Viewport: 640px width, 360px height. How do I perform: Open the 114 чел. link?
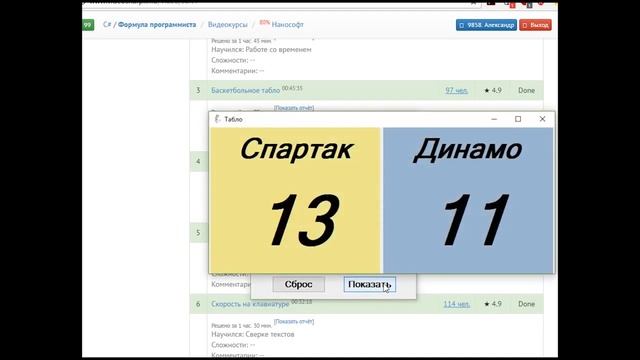tap(457, 304)
